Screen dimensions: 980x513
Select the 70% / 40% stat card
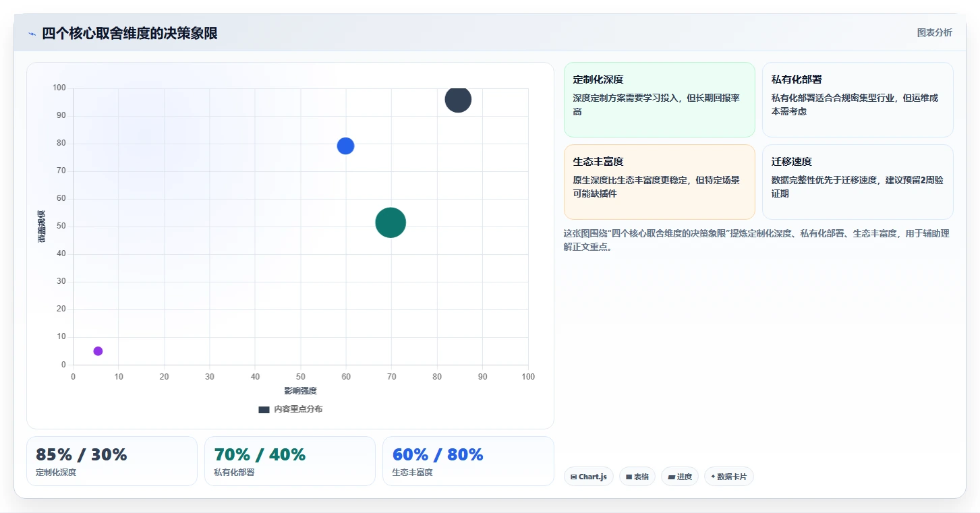pyautogui.click(x=290, y=461)
